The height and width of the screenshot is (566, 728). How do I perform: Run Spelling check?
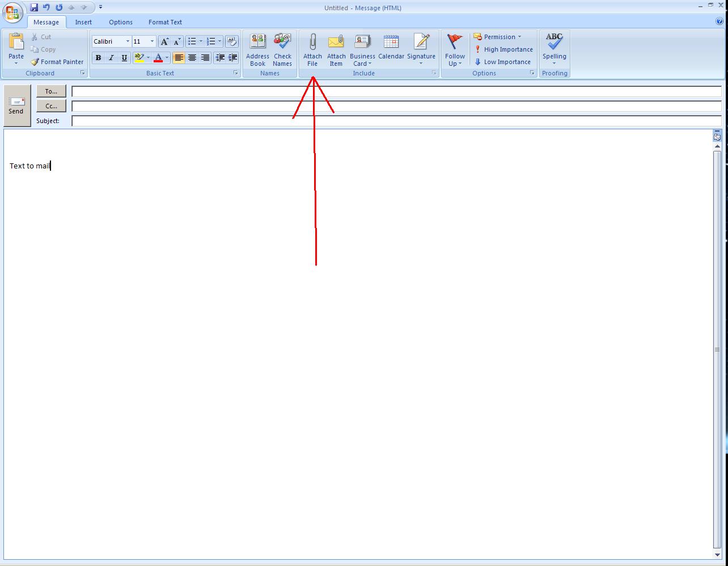click(x=555, y=50)
